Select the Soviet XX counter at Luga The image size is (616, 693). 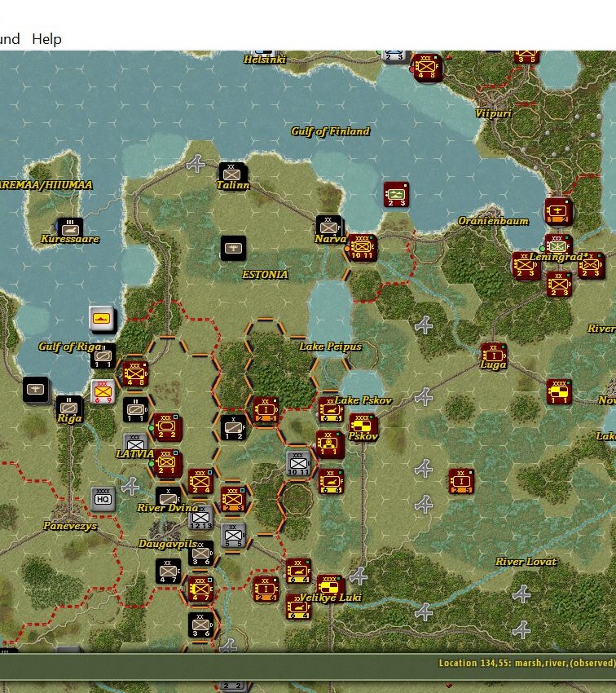[493, 355]
